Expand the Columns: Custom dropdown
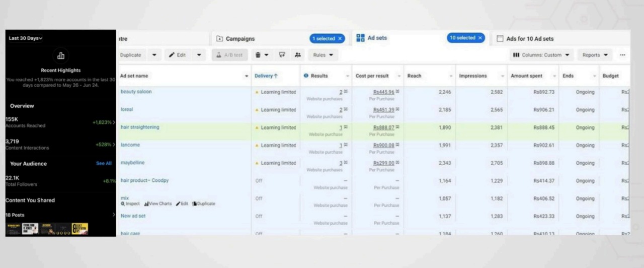 point(542,55)
